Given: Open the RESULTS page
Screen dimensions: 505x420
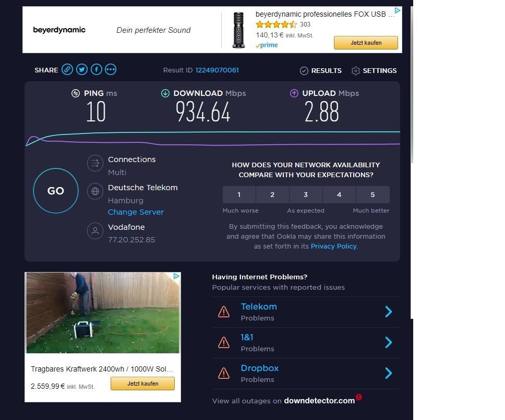Looking at the screenshot, I should (x=321, y=71).
